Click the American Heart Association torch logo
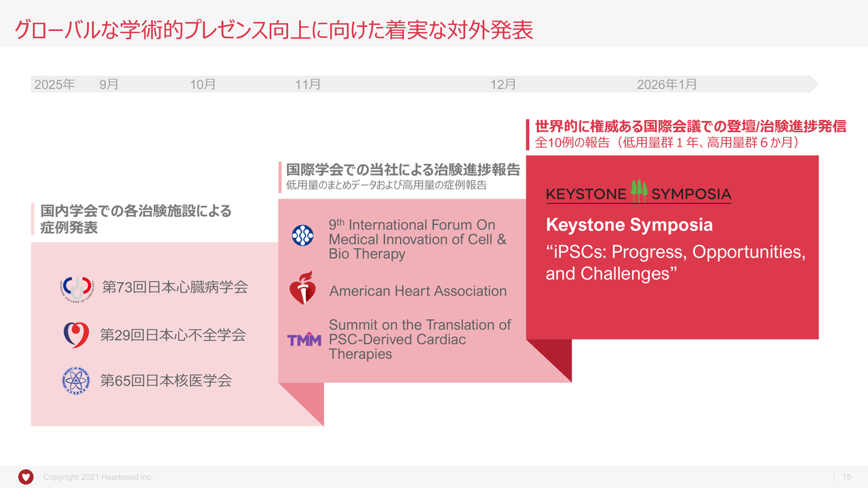Screen dimensions: 868x488 [x=302, y=288]
